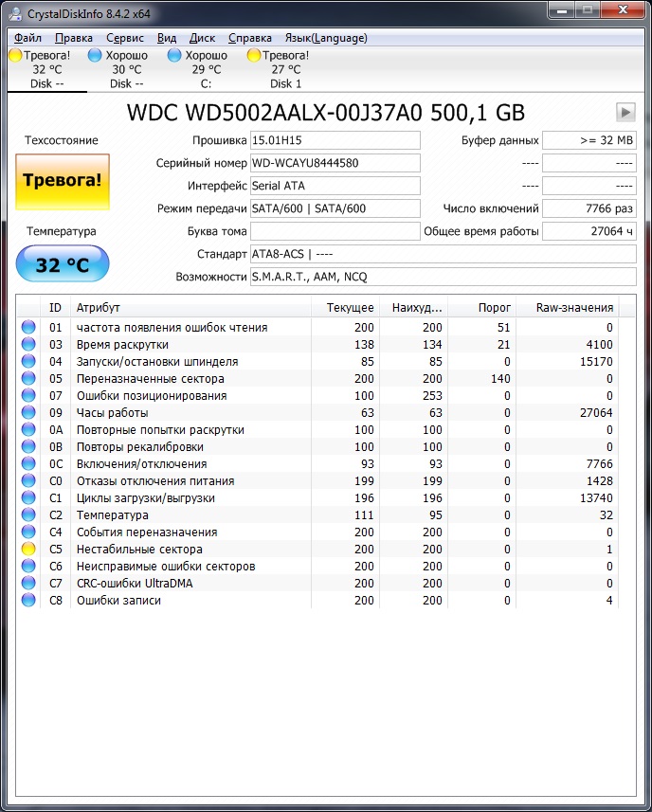Click the blue status icon for attribute 01
The width and height of the screenshot is (652, 812).
coord(28,327)
